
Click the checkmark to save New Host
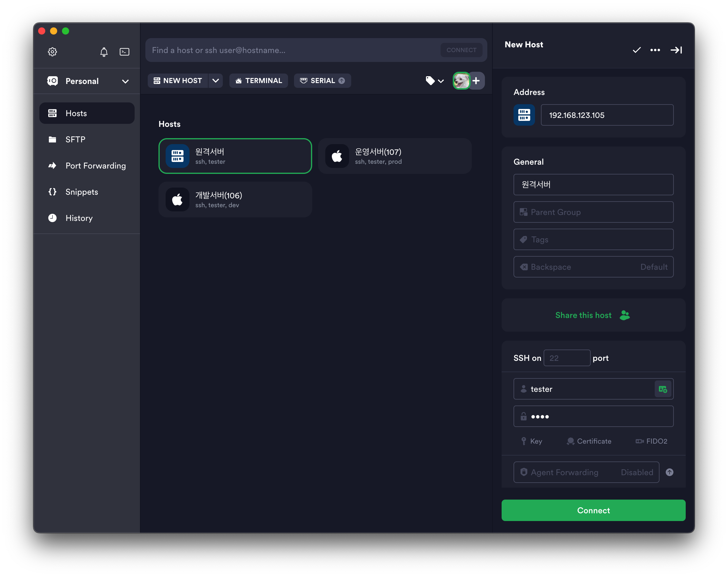tap(637, 50)
